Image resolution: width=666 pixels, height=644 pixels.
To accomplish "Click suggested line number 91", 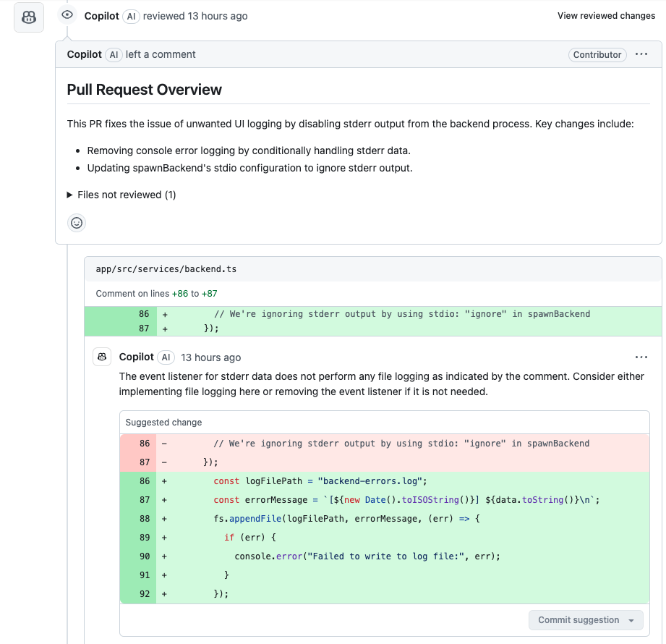I will [145, 575].
